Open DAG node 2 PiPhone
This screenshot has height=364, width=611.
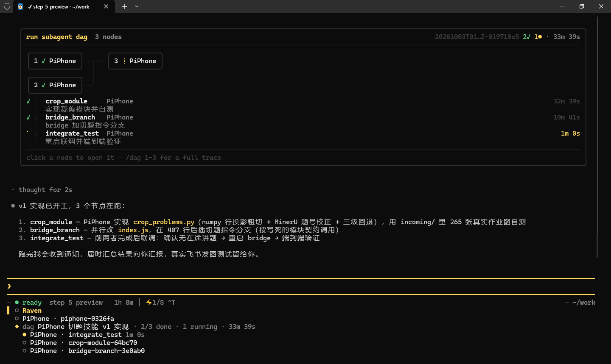click(x=55, y=85)
